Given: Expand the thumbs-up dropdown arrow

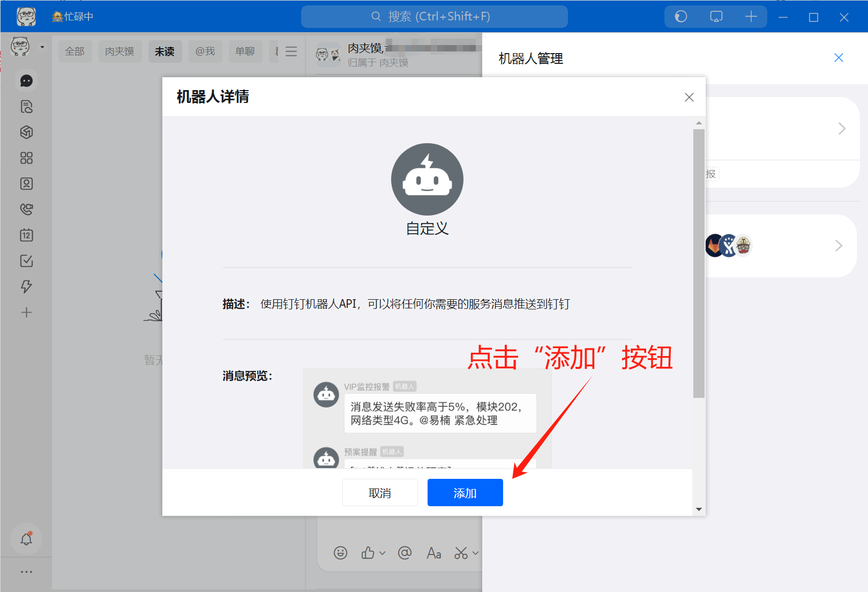Looking at the screenshot, I should coord(382,553).
